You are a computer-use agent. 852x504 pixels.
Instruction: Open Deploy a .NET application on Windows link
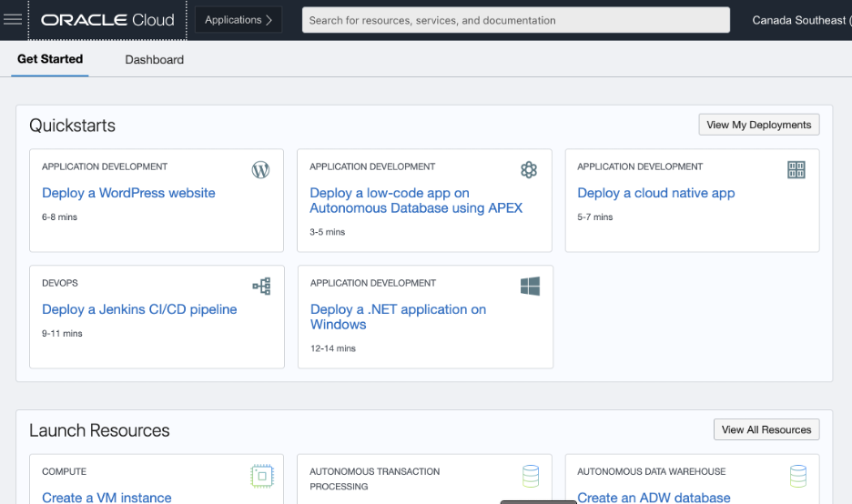coord(398,317)
